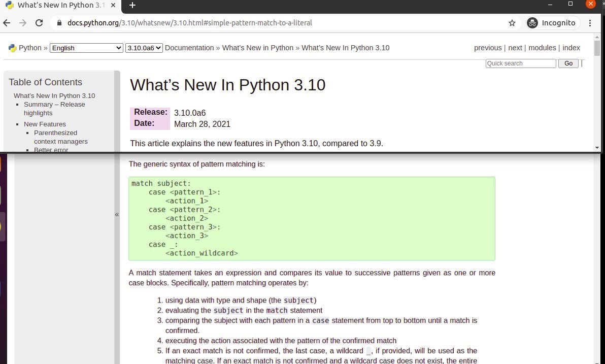
Task: Close the What's New In Python tab
Action: pos(113,5)
